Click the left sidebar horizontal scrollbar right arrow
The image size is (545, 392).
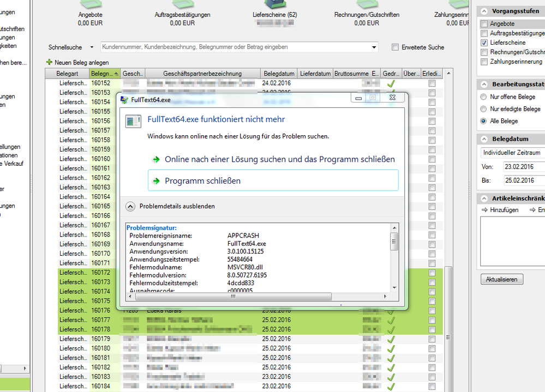pos(25,369)
